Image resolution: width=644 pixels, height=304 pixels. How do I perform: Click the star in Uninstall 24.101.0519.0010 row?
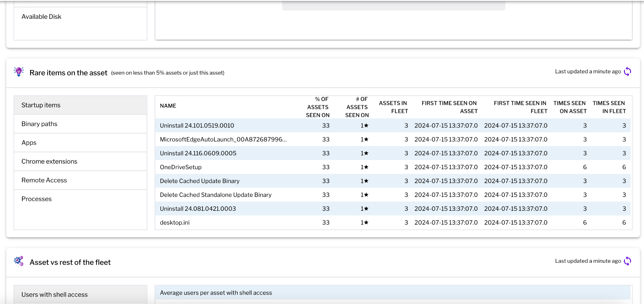coord(366,125)
